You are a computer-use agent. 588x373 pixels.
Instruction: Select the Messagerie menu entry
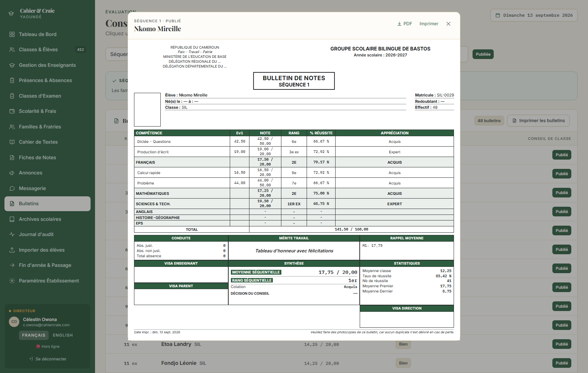pos(48,188)
